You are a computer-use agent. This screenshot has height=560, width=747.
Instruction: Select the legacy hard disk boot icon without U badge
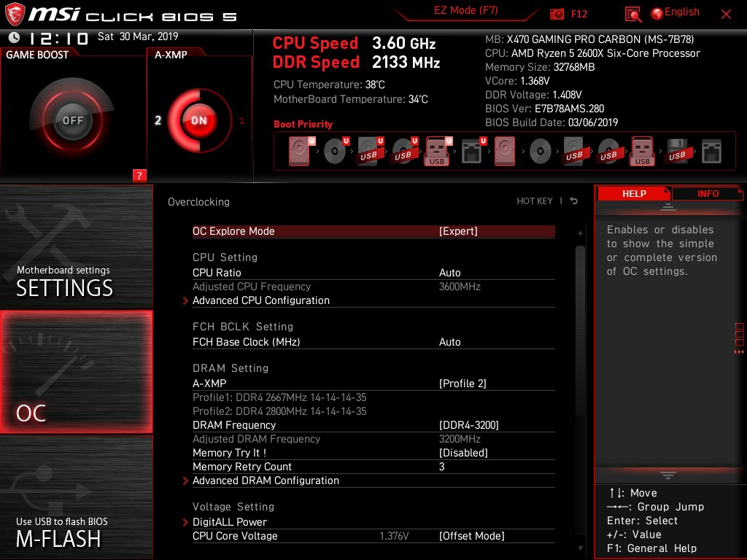pyautogui.click(x=505, y=151)
